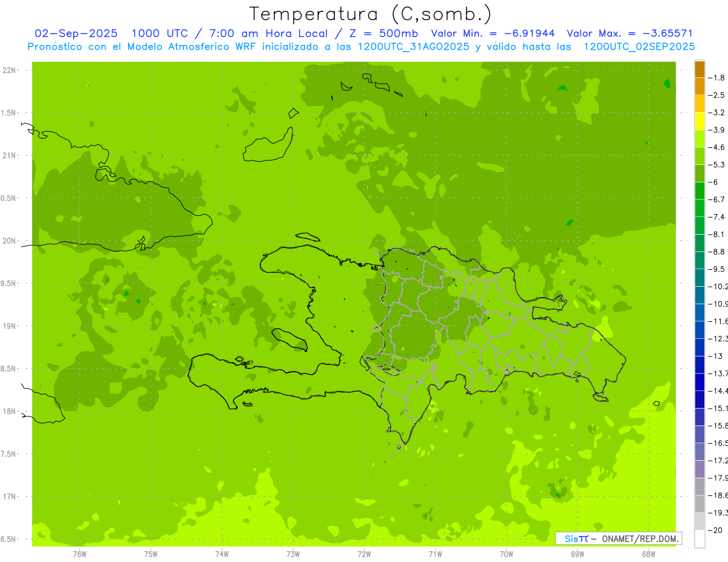Screen dimensions: 728x562
Task: Click the "18N" latitude label
Action: pos(9,411)
